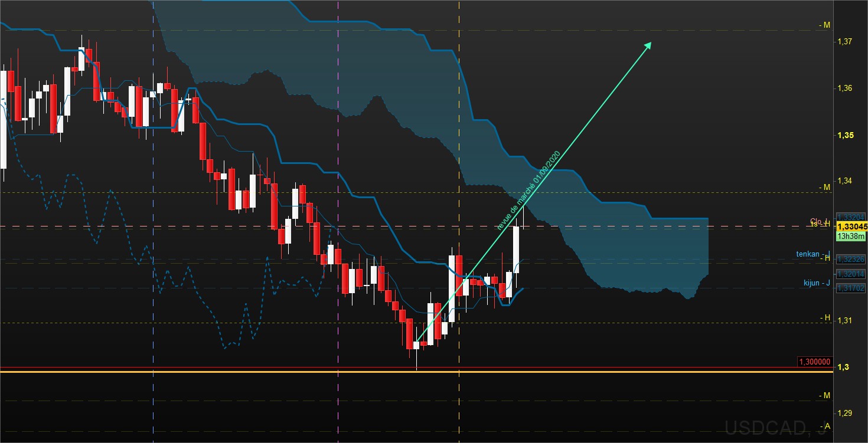Select the '- H' label beside 1,31
The image size is (868, 443).
825,317
